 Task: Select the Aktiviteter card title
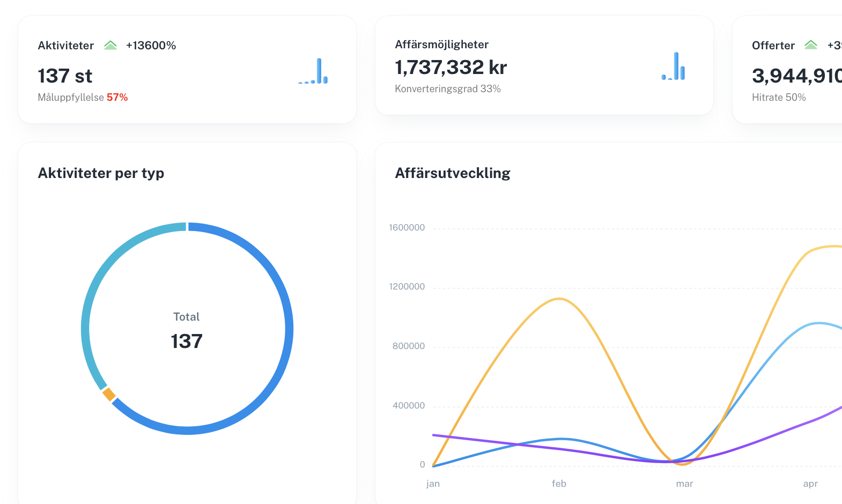pos(66,46)
